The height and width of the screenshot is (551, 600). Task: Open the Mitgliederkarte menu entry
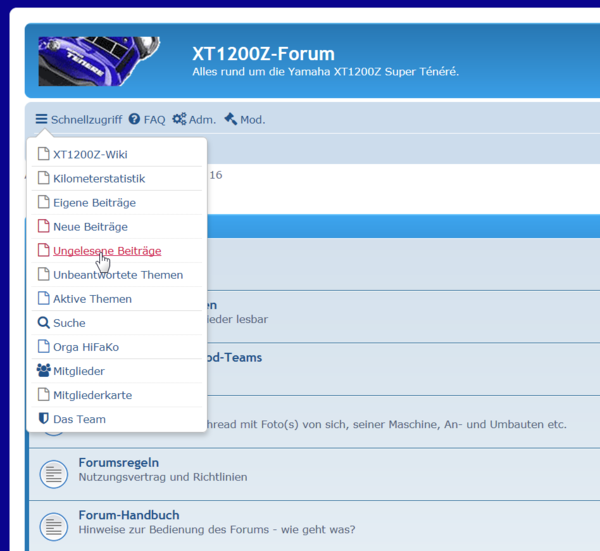coord(92,395)
